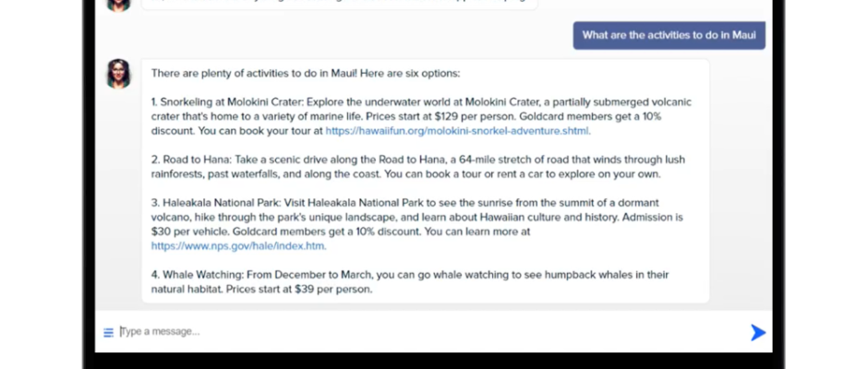Open the hawaiifun.org Molokini snorkel link

458,131
